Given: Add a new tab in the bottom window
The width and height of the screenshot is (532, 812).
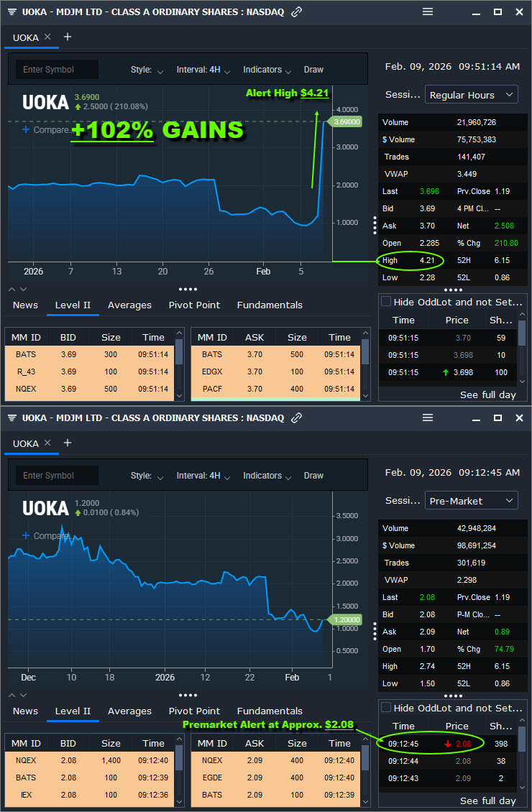Looking at the screenshot, I should (x=68, y=443).
